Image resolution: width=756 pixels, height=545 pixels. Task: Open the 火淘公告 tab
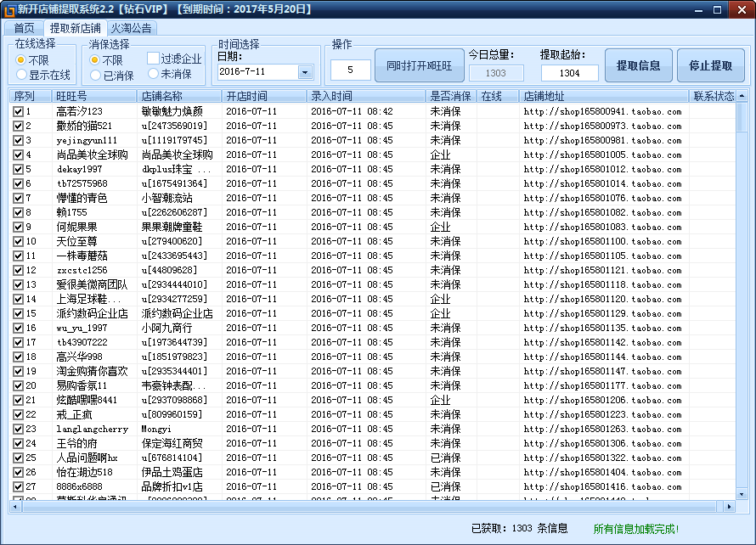(x=131, y=28)
